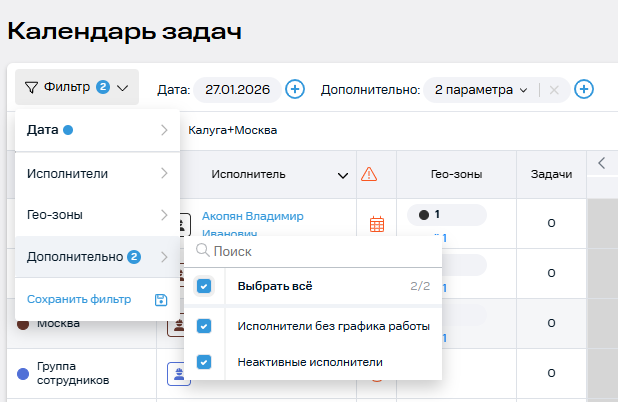The width and height of the screenshot is (618, 402).
Task: Click the left arrow to collapse calendar column
Action: tap(601, 163)
